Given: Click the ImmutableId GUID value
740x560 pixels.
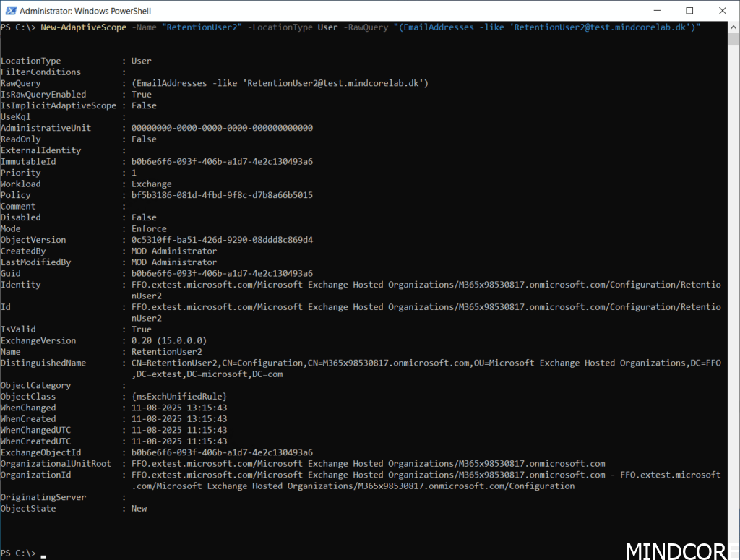Looking at the screenshot, I should (222, 161).
